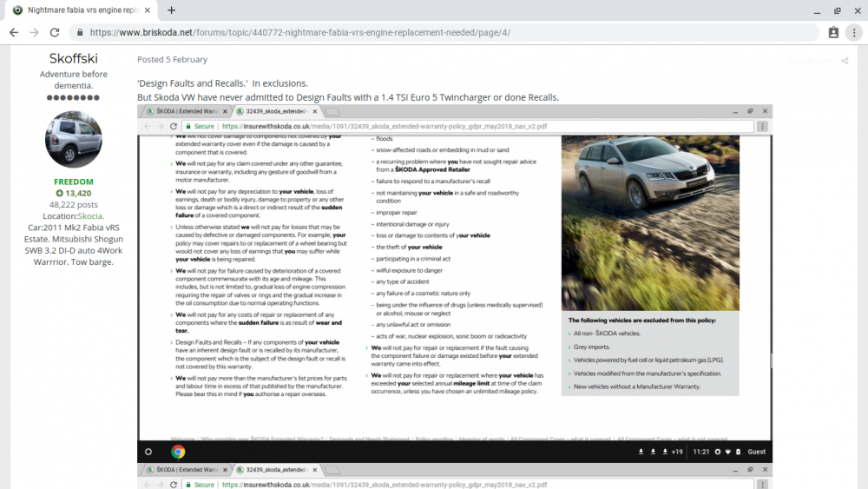This screenshot has width=868, height=489.
Task: Open embedded warranty policy screenshot image
Action: [x=455, y=283]
